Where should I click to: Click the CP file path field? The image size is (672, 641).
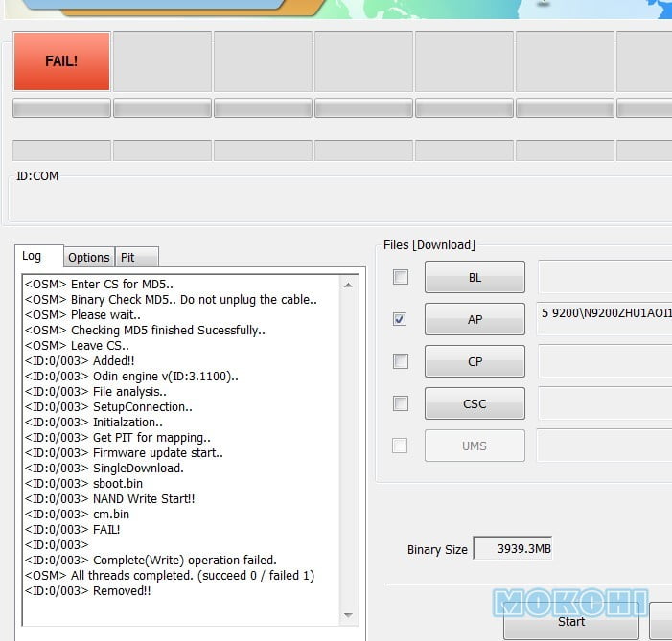point(604,361)
